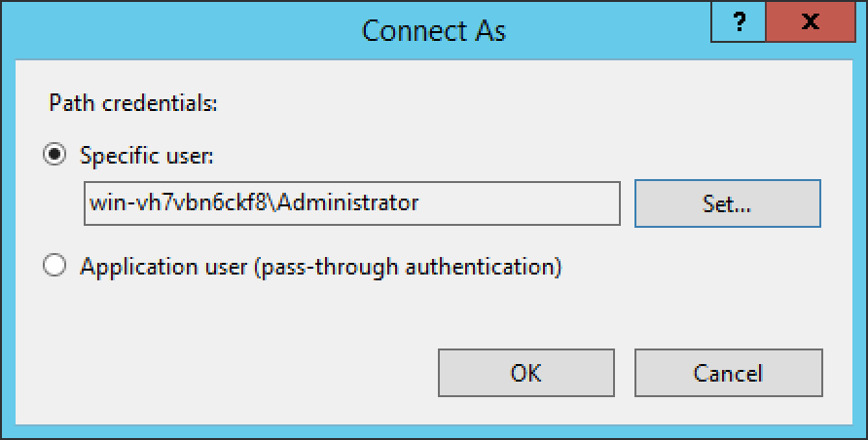The image size is (868, 440).
Task: Choose Application user pass-through authentication option
Action: (54, 266)
